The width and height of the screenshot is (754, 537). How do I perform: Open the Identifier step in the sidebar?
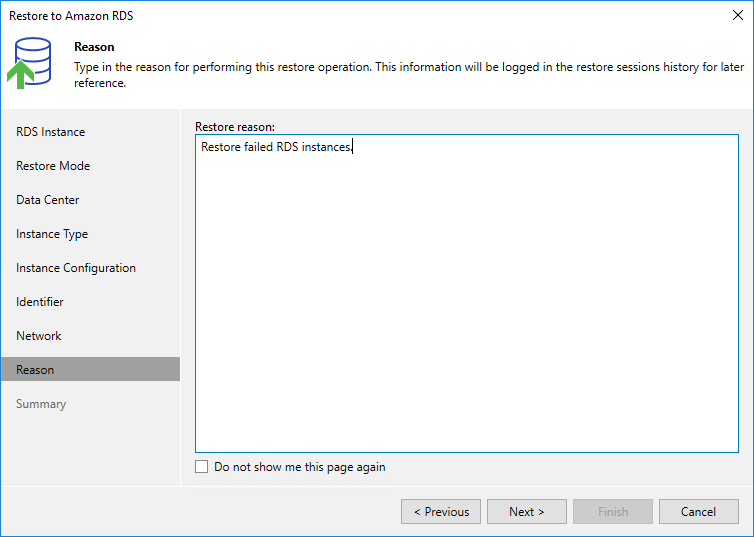pyautogui.click(x=40, y=302)
